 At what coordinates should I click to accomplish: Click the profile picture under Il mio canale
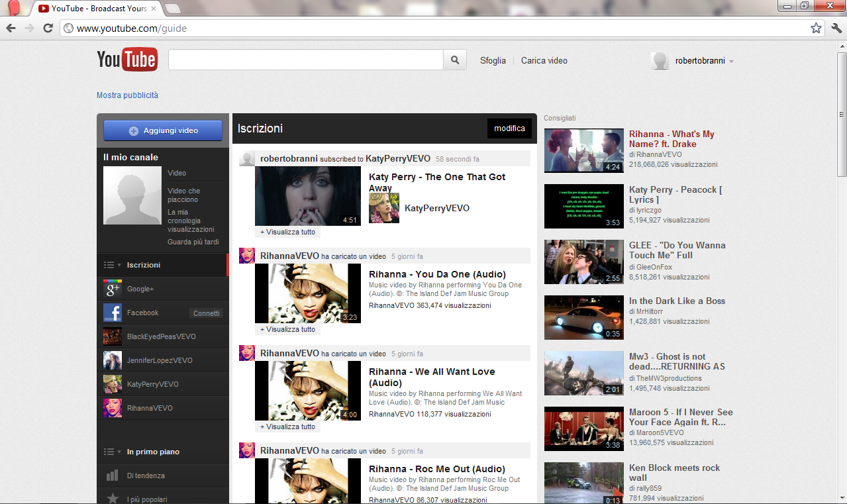coord(132,195)
